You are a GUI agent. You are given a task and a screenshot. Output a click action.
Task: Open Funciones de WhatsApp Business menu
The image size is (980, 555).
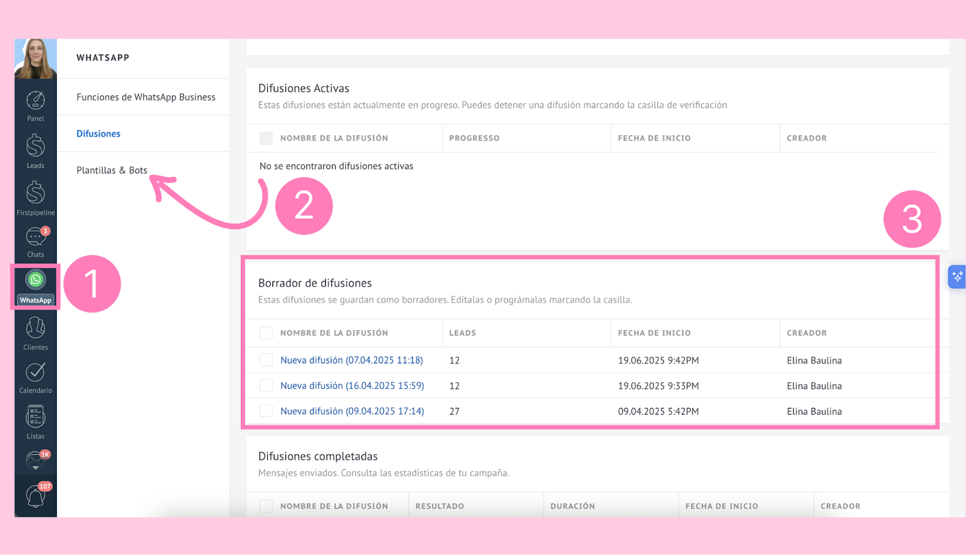(x=146, y=97)
